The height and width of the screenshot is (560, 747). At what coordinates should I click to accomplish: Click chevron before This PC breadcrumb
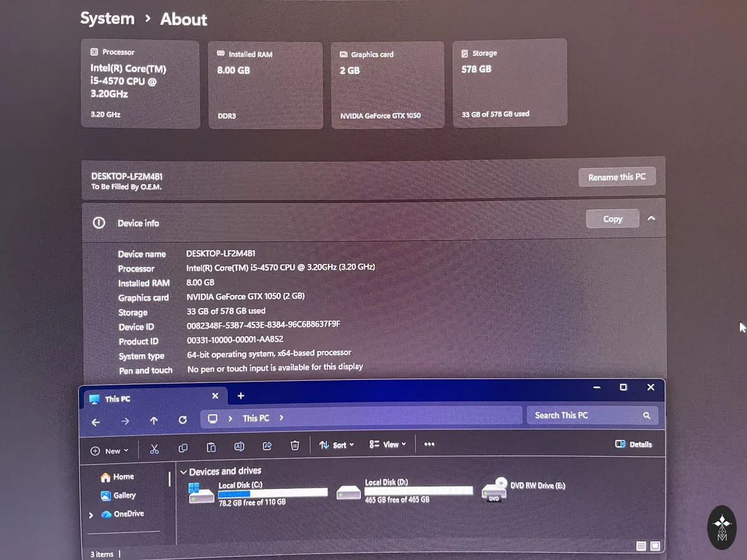point(230,419)
